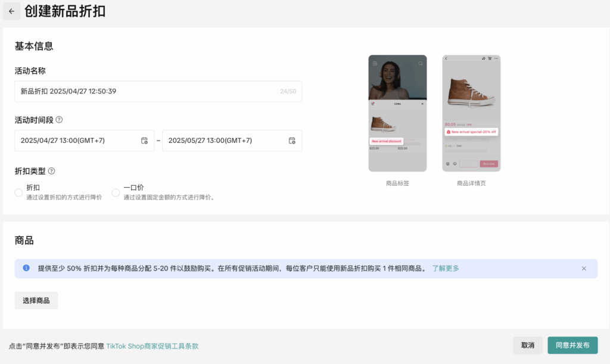Screen dimensions: 610x364
Task: Open the TikTok Shop商家促销工具条款 link
Action: (151, 346)
